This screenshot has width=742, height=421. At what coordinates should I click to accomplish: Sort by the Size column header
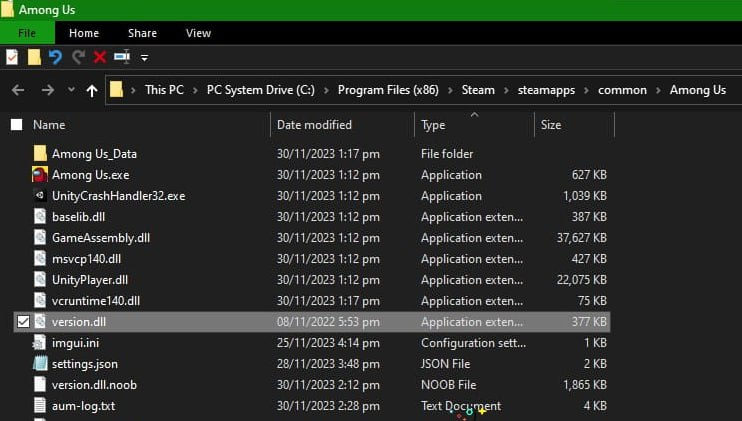tap(551, 125)
